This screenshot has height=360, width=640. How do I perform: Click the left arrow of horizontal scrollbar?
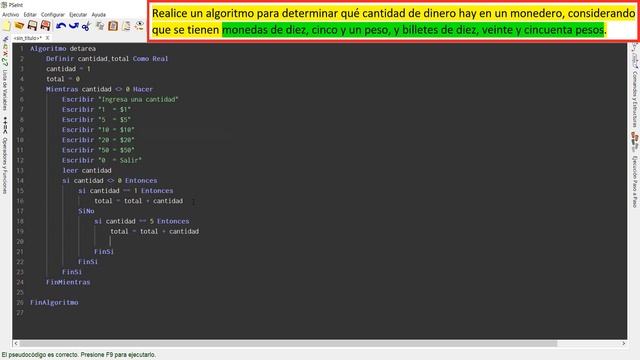[x=16, y=344]
